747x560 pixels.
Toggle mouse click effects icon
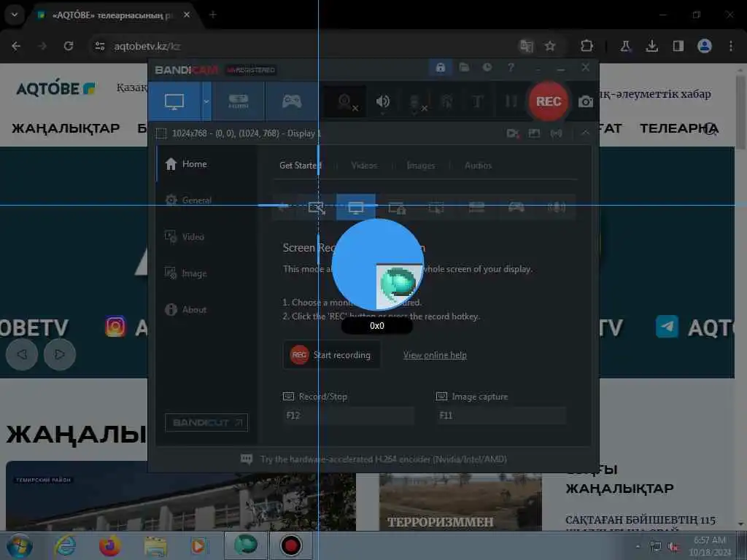coord(446,101)
